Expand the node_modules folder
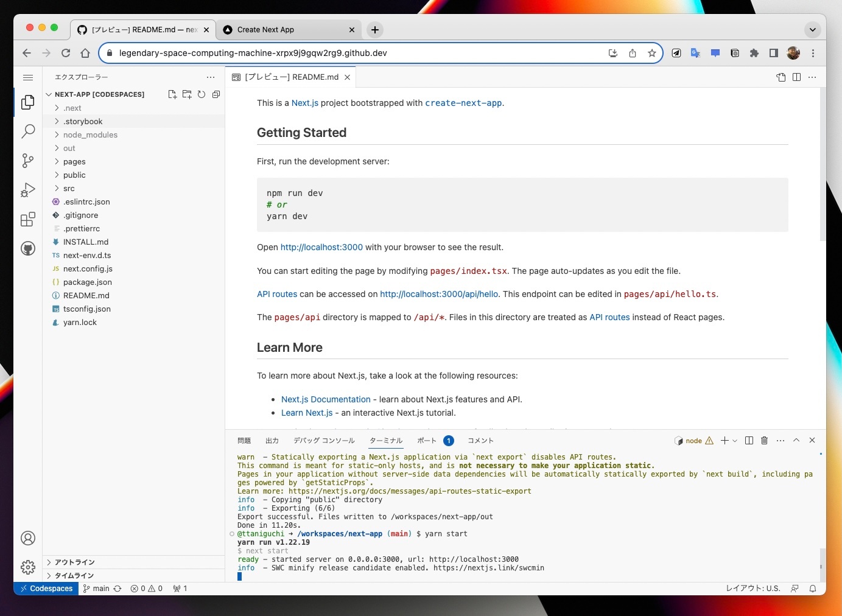This screenshot has height=616, width=842. coord(134,135)
